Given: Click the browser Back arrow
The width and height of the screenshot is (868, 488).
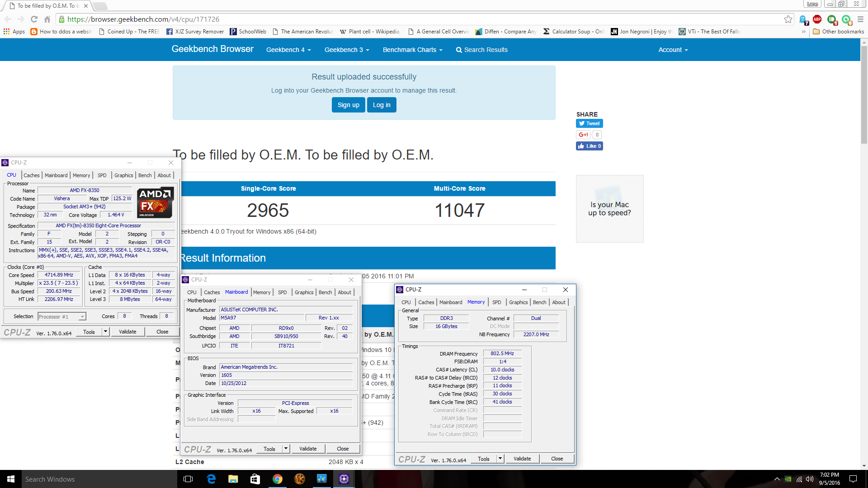Looking at the screenshot, I should tap(8, 19).
